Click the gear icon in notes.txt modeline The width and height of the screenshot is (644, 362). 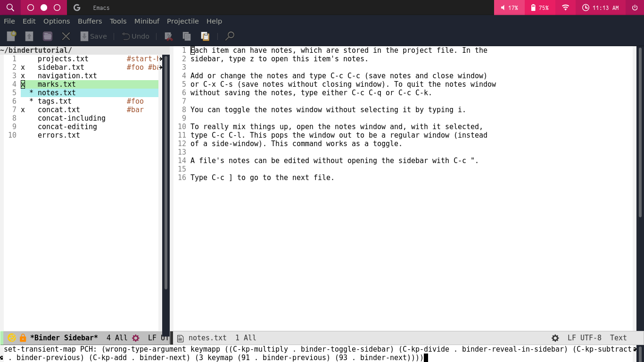click(555, 338)
